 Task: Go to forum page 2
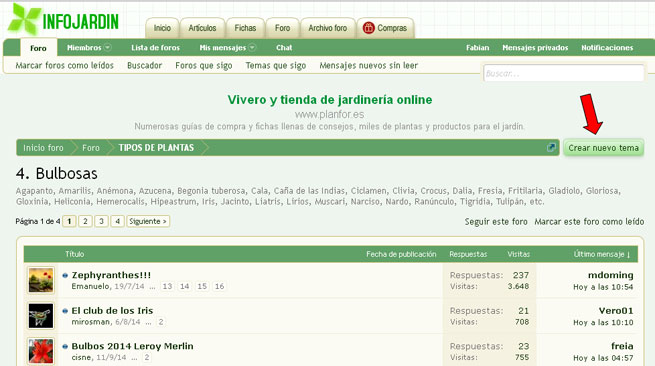coord(85,221)
